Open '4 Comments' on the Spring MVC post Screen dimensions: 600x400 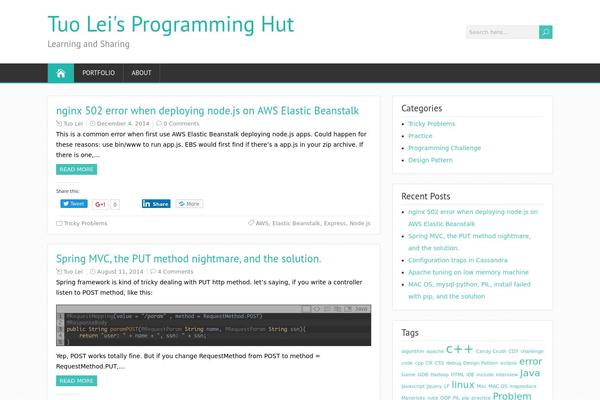pos(175,272)
